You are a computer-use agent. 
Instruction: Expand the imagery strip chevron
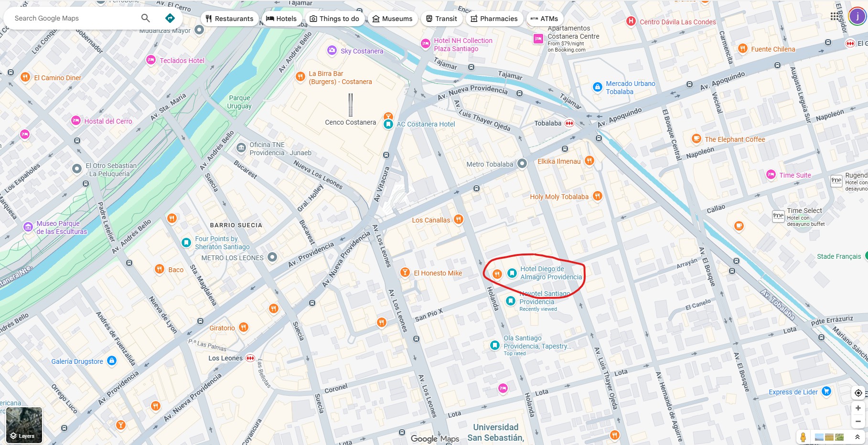[857, 437]
